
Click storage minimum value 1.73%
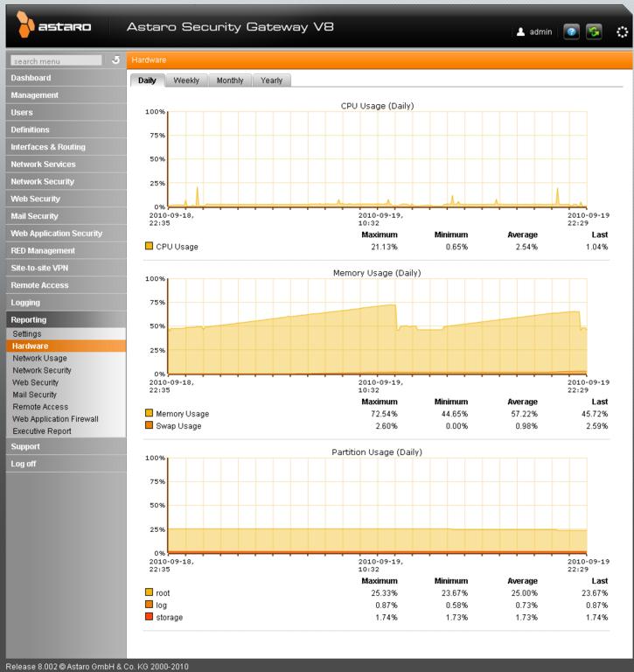point(456,618)
